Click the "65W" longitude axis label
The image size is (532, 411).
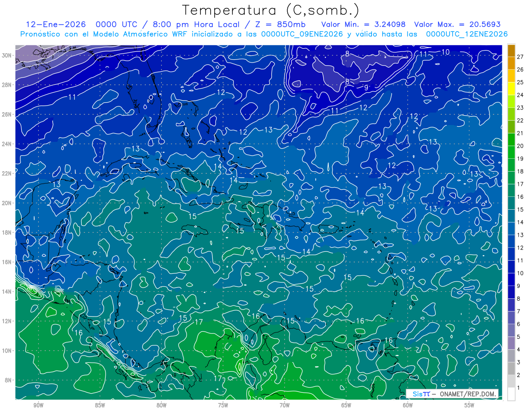point(346,405)
